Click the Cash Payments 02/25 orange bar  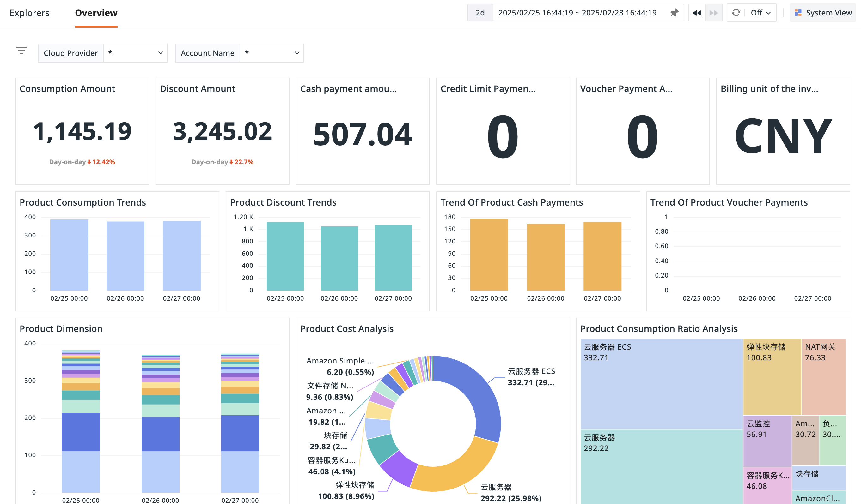[489, 255]
